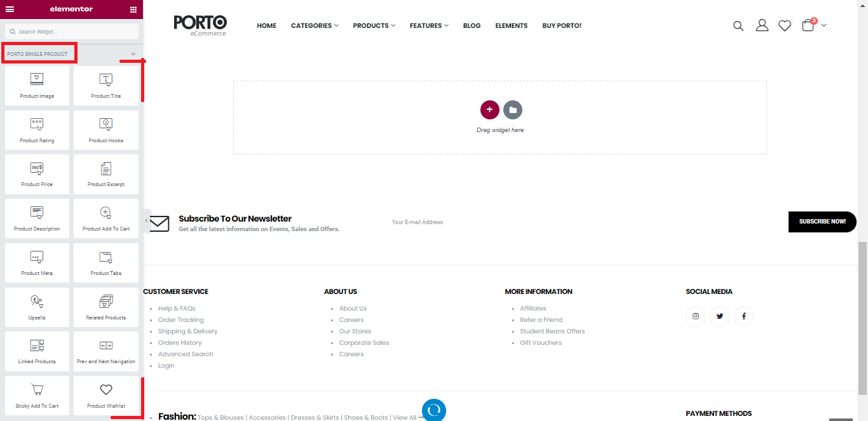Screen dimensions: 868x421
Task: Open the Elementor hamburger menu
Action: (x=10, y=9)
